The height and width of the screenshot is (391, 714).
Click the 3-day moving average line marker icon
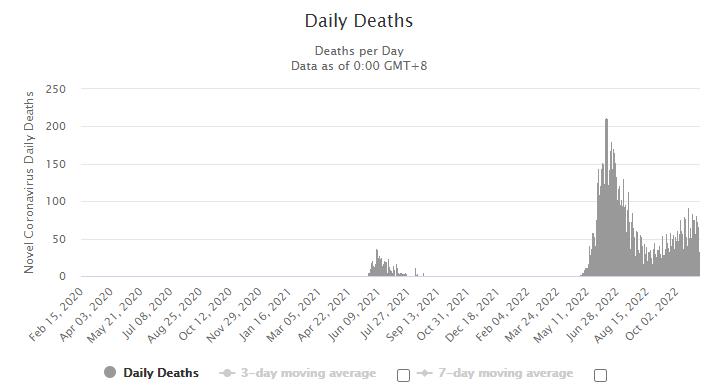(227, 373)
